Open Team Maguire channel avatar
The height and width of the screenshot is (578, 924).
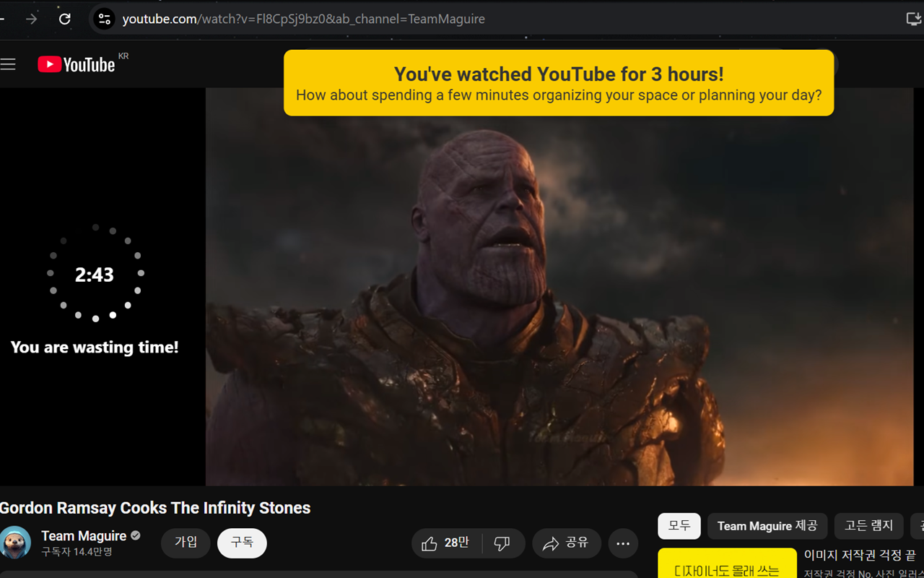click(x=15, y=543)
